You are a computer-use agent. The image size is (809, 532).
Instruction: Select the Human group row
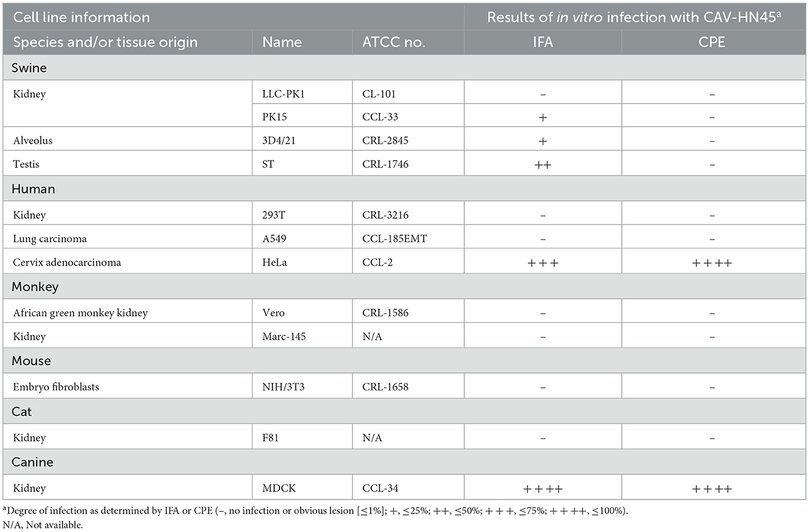coord(34,189)
